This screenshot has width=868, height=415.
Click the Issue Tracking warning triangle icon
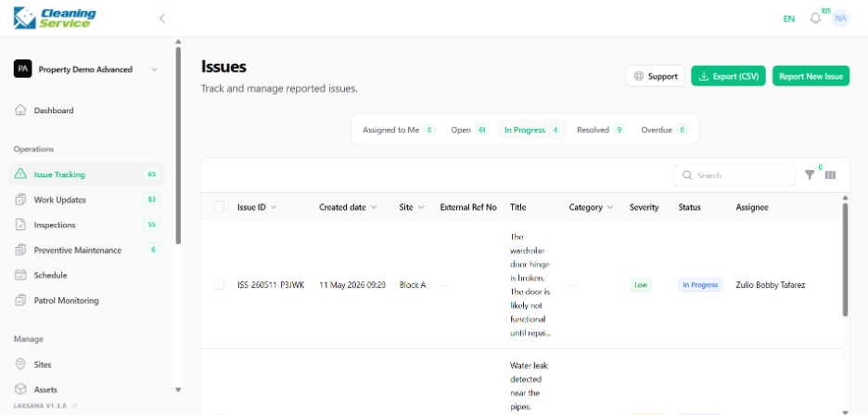[20, 174]
